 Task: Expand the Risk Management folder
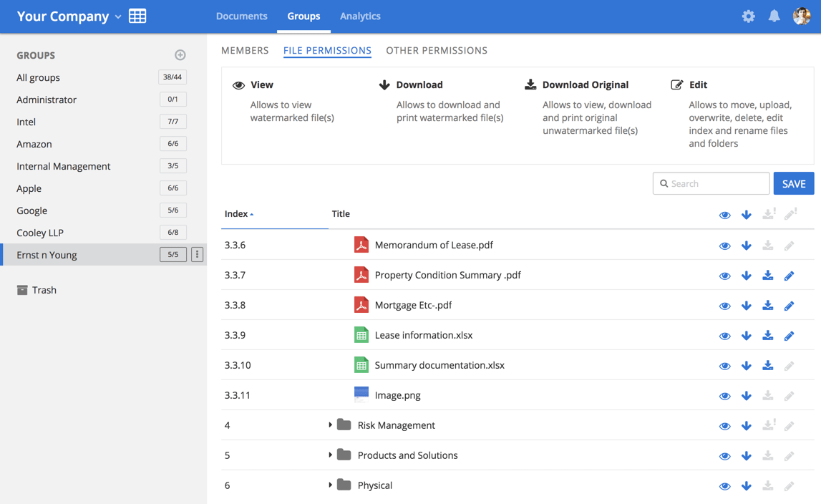pos(330,425)
